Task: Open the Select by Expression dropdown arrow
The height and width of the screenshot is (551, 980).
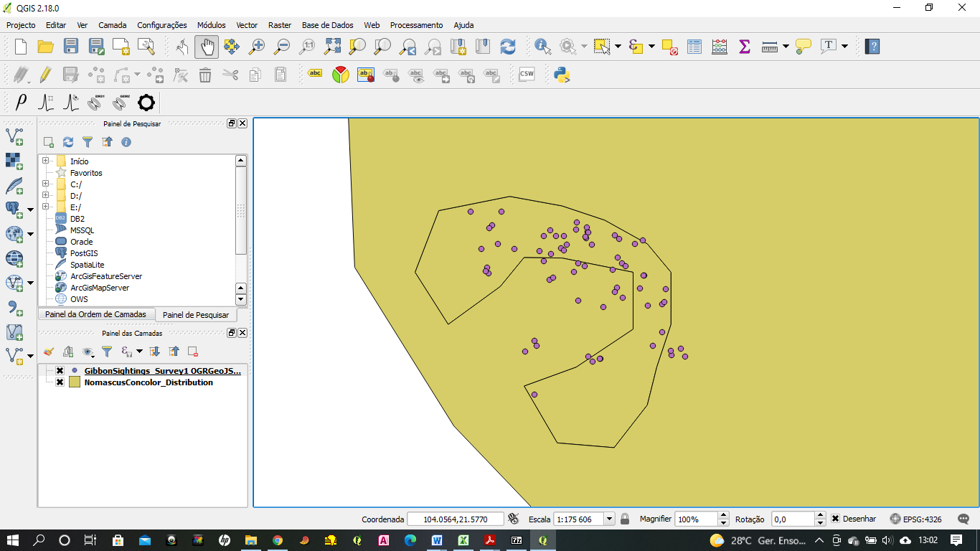Action: click(651, 47)
